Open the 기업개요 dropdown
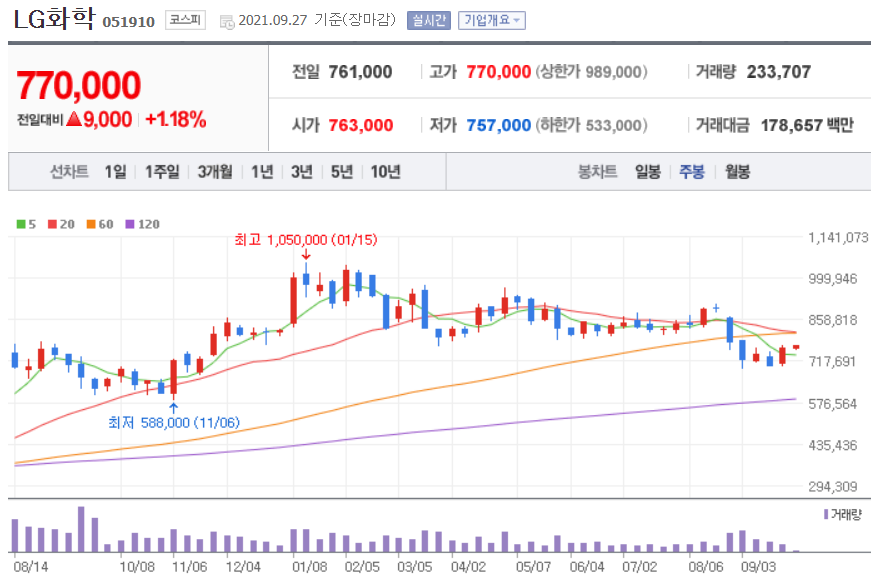Image resolution: width=871 pixels, height=580 pixels. 492,21
